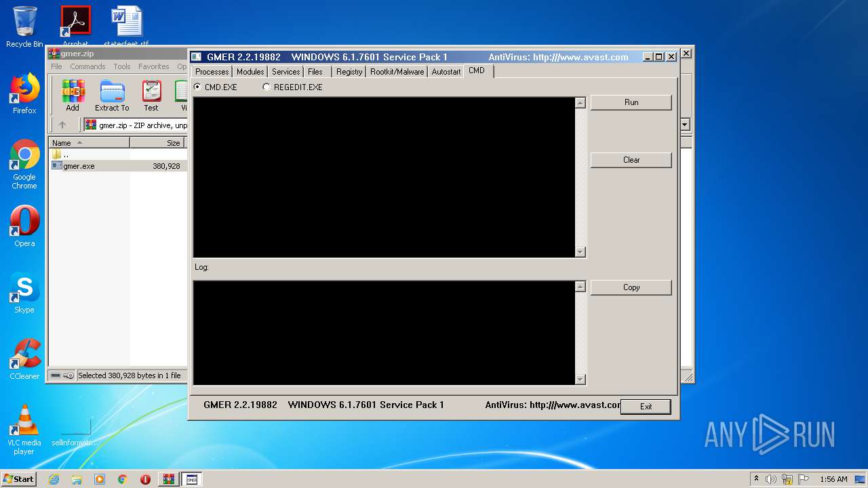The width and height of the screenshot is (868, 488).
Task: Open the Acrobat desktop shortcut
Action: 75,26
